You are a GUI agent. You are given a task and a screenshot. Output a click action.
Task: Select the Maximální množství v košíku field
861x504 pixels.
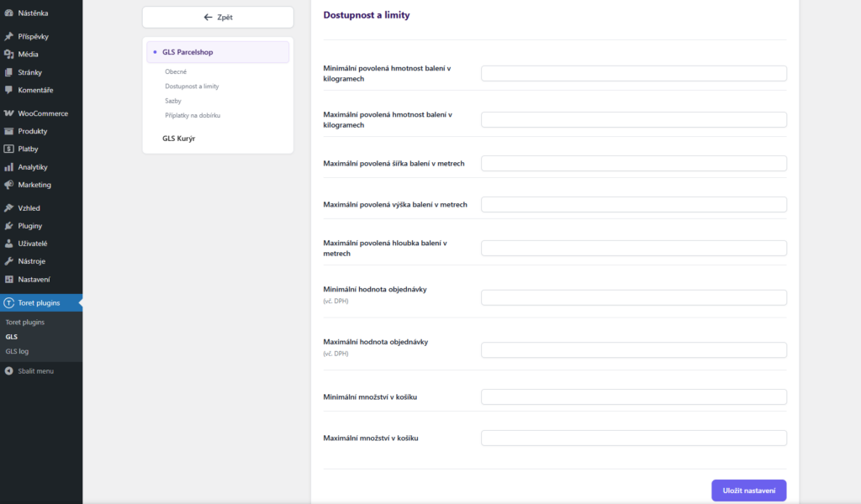633,438
